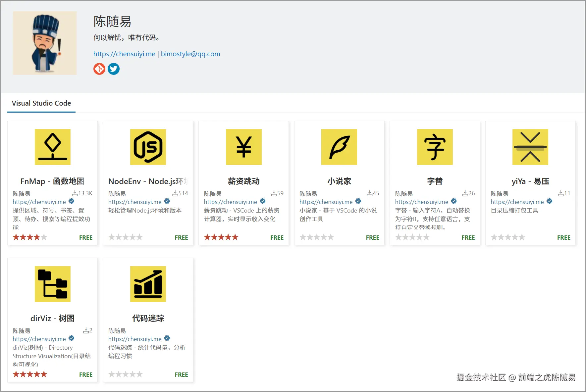Click the download icon showing 514 installs
This screenshot has width=586, height=392.
click(175, 193)
